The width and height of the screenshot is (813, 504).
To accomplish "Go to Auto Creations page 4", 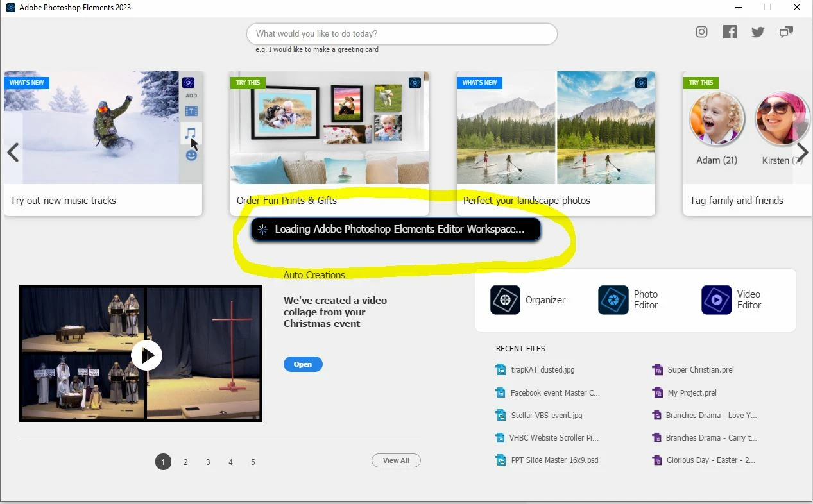I will tap(230, 462).
